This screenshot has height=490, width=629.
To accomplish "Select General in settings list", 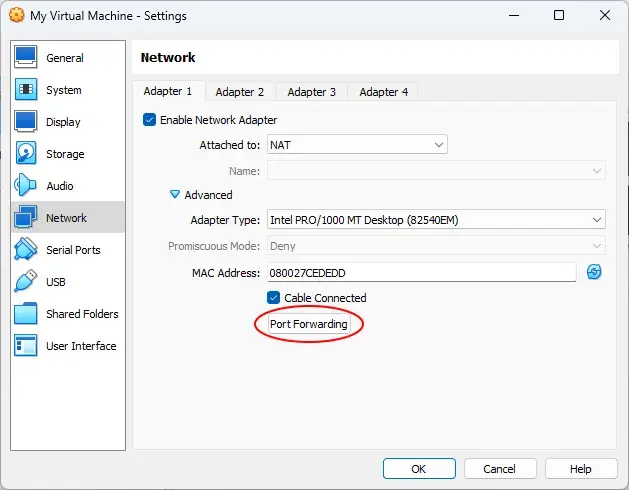I will coord(68,57).
